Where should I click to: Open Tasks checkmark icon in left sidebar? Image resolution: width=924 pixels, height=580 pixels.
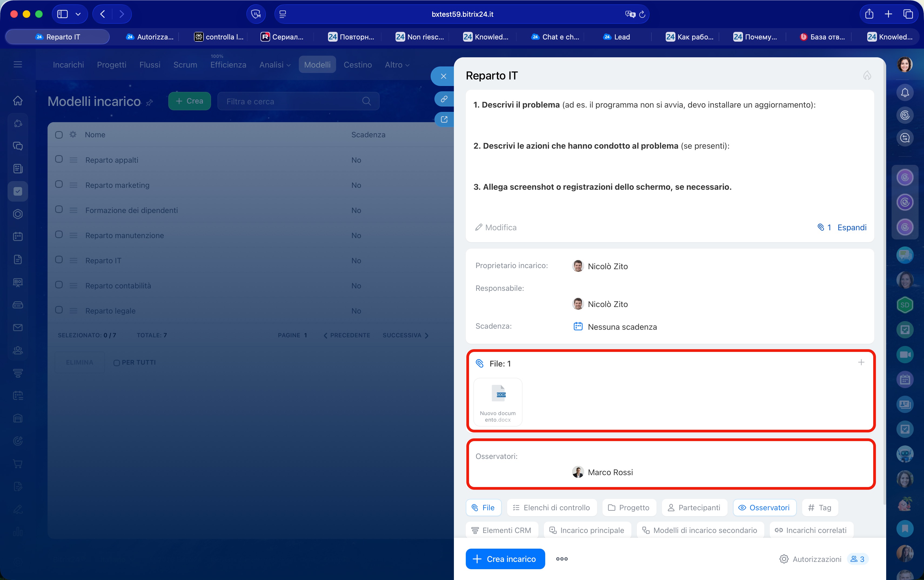pyautogui.click(x=18, y=191)
